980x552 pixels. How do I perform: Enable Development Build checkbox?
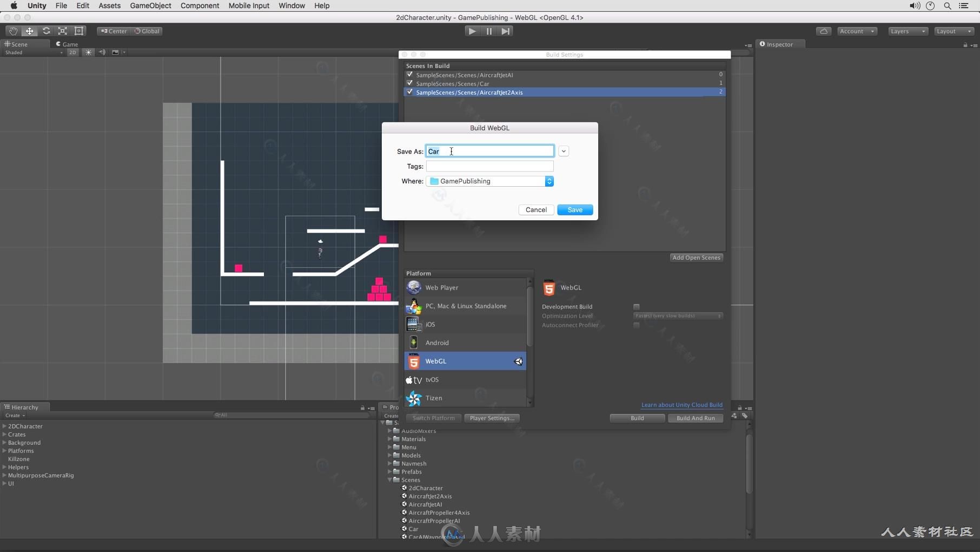(637, 307)
